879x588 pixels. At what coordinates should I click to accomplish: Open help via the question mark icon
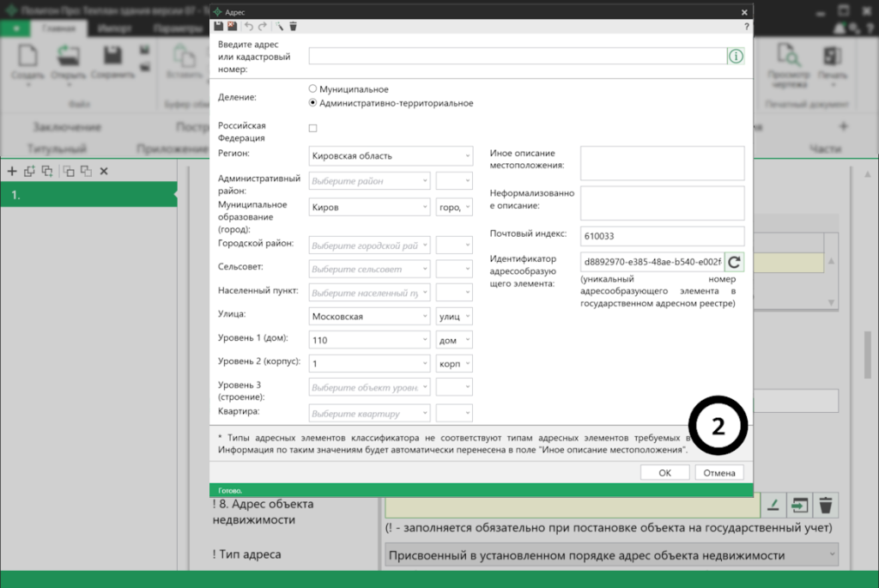pyautogui.click(x=746, y=27)
